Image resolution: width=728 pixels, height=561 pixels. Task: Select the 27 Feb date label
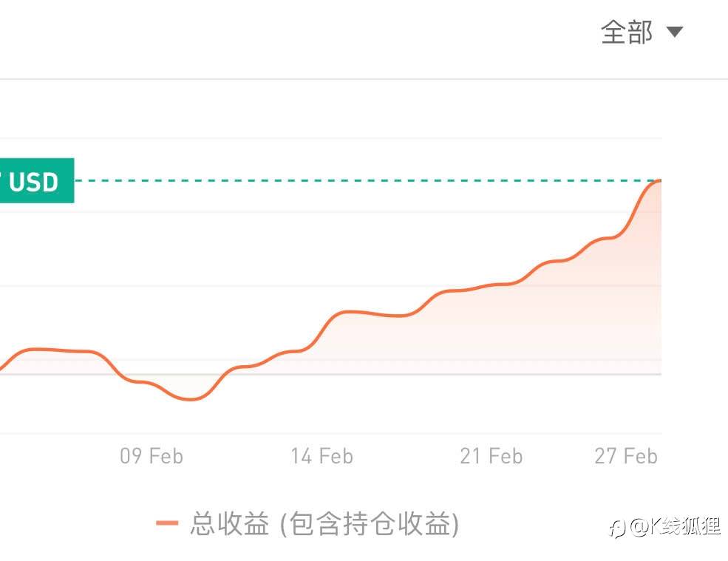click(x=625, y=456)
